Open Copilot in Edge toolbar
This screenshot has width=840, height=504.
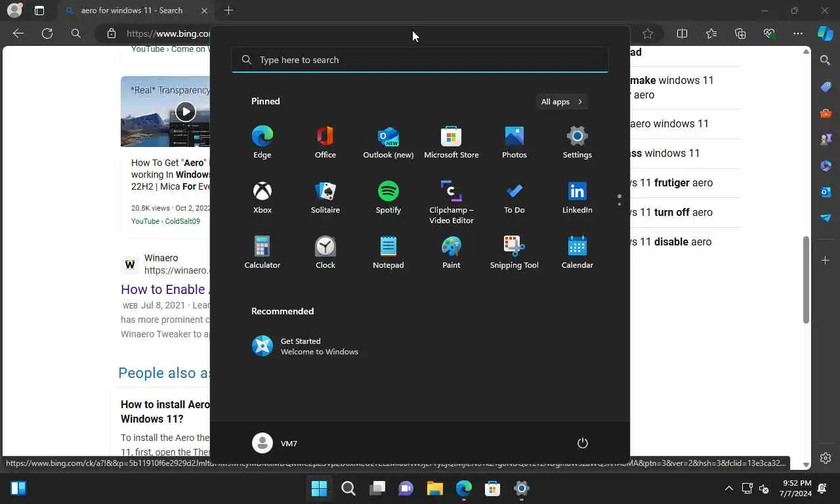[x=826, y=33]
